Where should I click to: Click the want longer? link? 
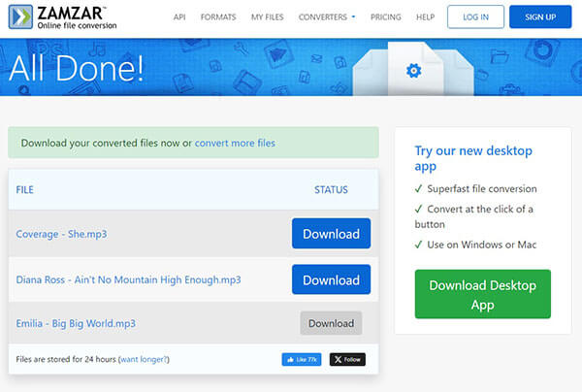pyautogui.click(x=144, y=359)
